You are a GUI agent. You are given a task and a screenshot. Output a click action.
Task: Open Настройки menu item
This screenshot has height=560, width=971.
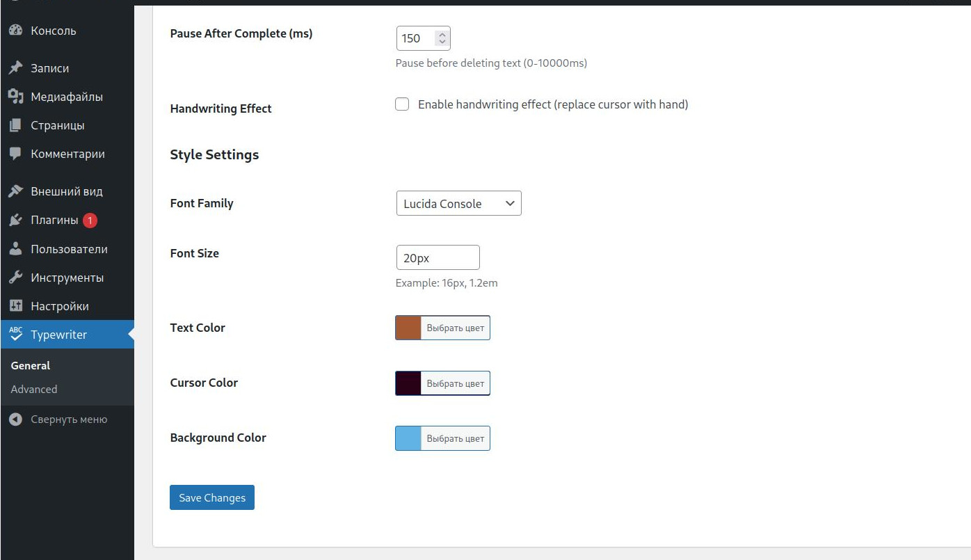click(x=67, y=306)
